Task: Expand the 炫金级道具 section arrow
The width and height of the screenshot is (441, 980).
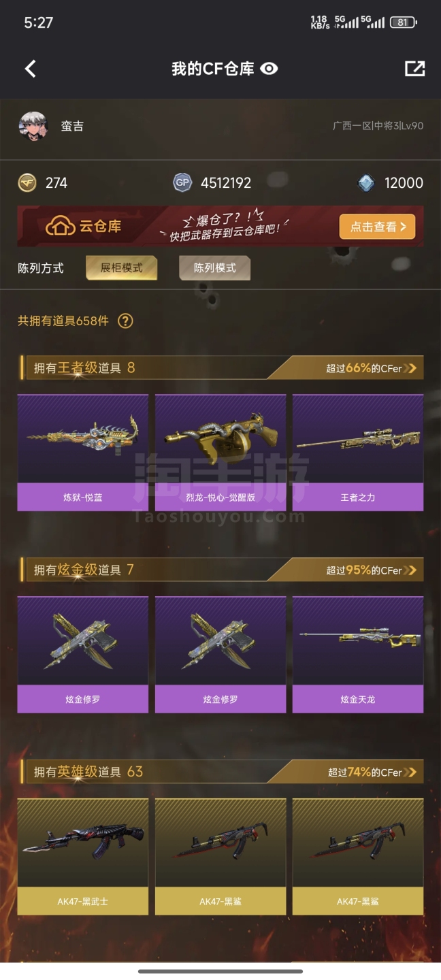Action: point(410,570)
